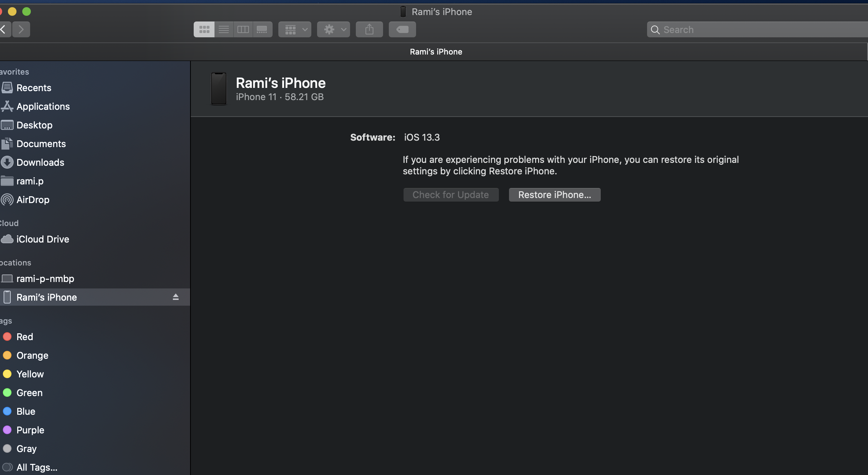Switch to icon view in toolbar
Viewport: 868px width, 475px height.
pos(204,29)
